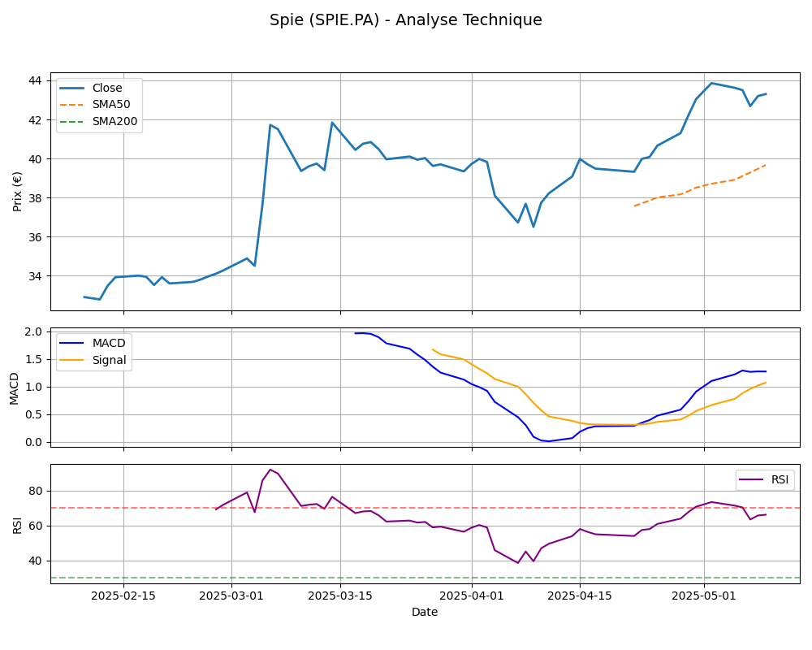812x650 pixels.
Task: Click the red dashed RSI overbought line
Action: point(425,508)
